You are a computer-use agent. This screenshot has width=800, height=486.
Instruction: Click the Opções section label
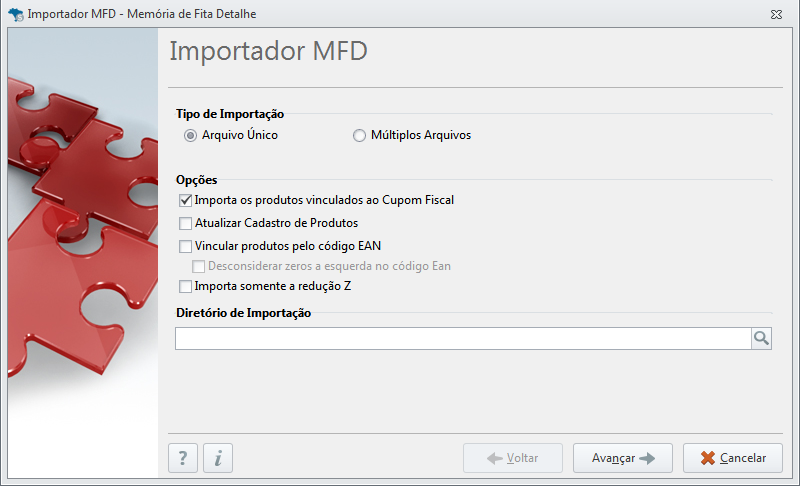tap(196, 180)
